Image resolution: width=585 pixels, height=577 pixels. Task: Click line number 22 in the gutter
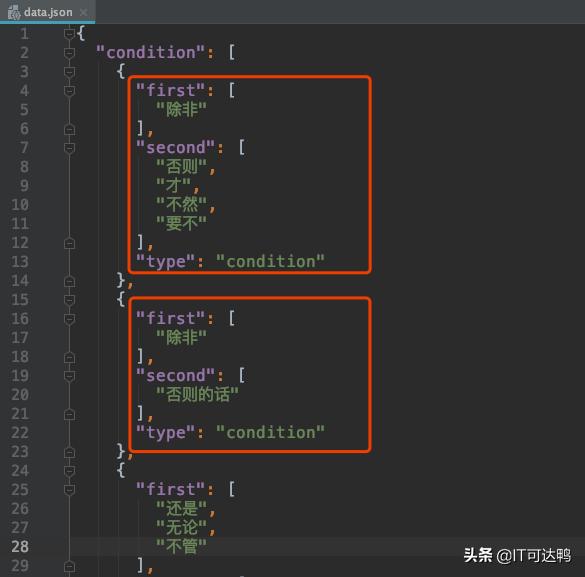(x=20, y=433)
